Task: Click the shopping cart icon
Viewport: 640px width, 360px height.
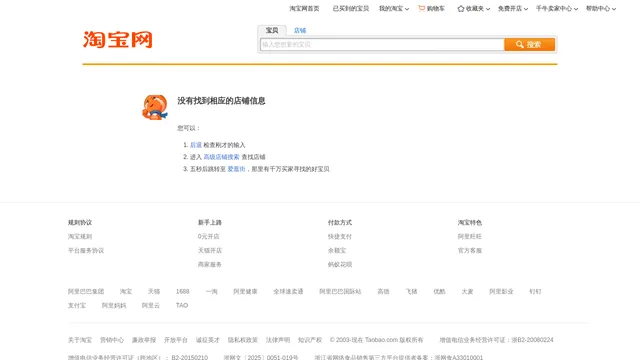Action: (x=422, y=8)
